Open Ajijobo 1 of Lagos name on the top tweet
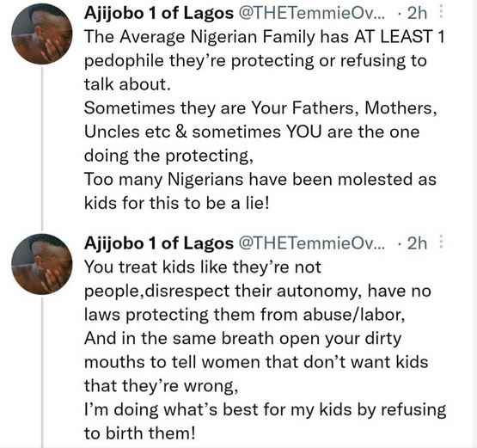This screenshot has width=477, height=448. coord(159,13)
